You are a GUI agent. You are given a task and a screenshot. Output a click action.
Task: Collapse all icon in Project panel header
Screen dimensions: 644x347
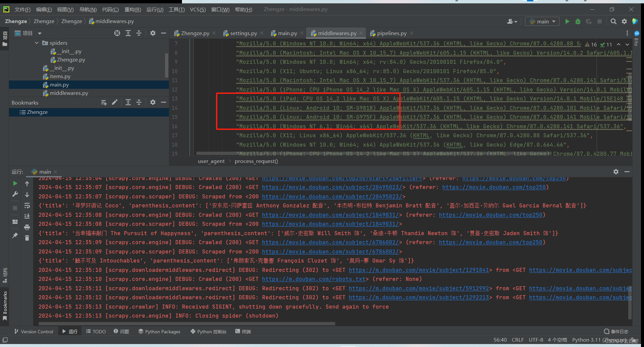tap(139, 33)
